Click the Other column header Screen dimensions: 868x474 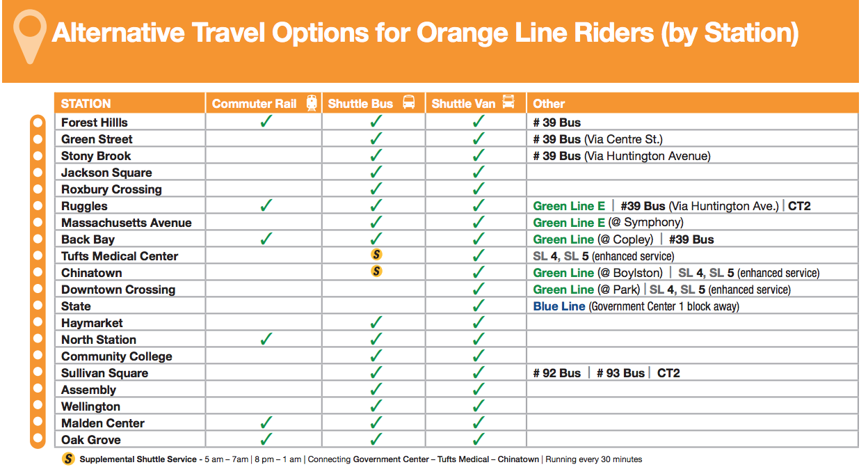(549, 104)
